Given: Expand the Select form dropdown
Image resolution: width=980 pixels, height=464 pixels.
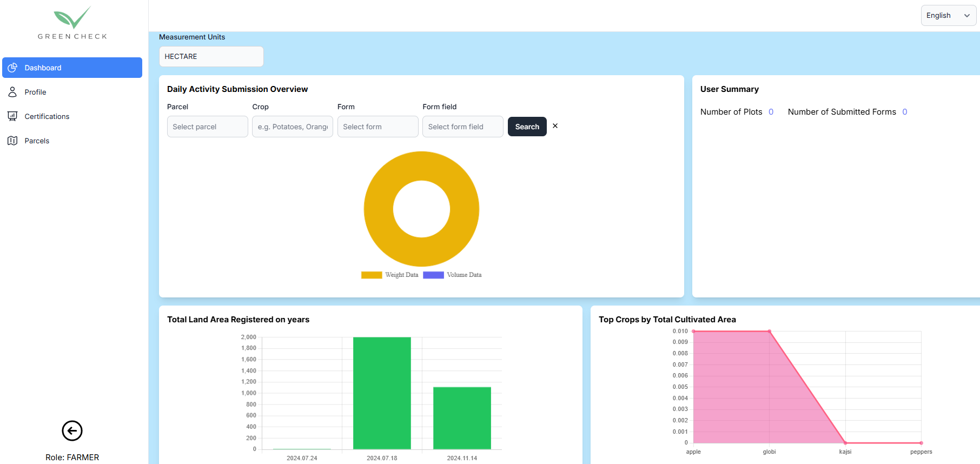Looking at the screenshot, I should pos(378,127).
